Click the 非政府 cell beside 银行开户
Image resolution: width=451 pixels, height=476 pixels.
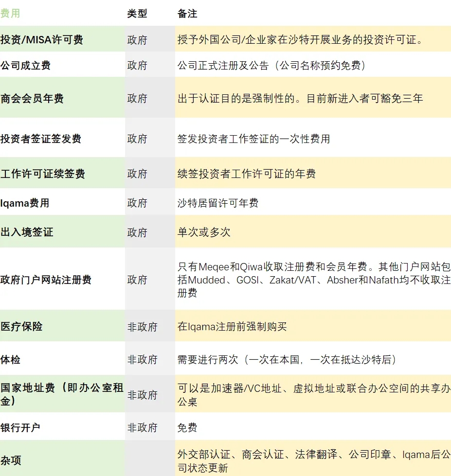pos(142,426)
